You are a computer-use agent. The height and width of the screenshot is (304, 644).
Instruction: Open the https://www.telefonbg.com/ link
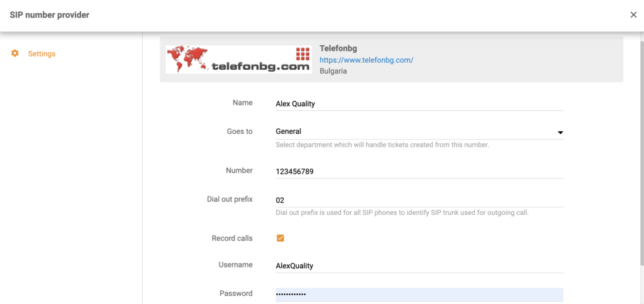(366, 60)
